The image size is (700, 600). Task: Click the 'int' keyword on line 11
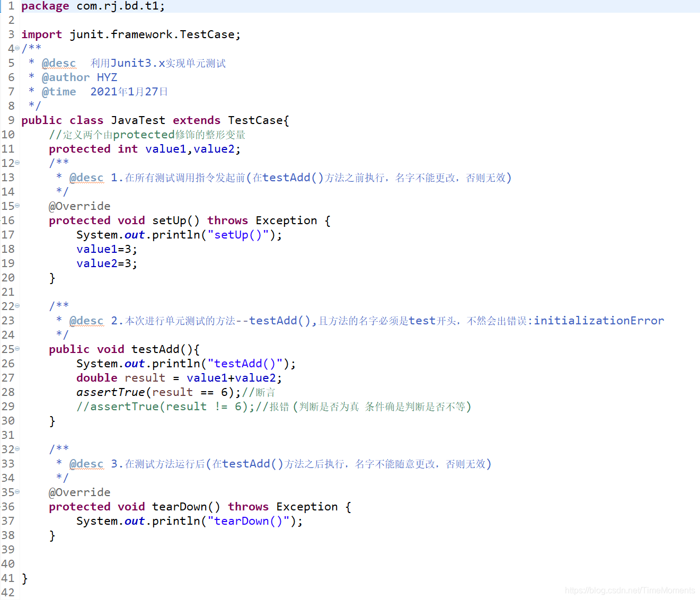pos(128,149)
